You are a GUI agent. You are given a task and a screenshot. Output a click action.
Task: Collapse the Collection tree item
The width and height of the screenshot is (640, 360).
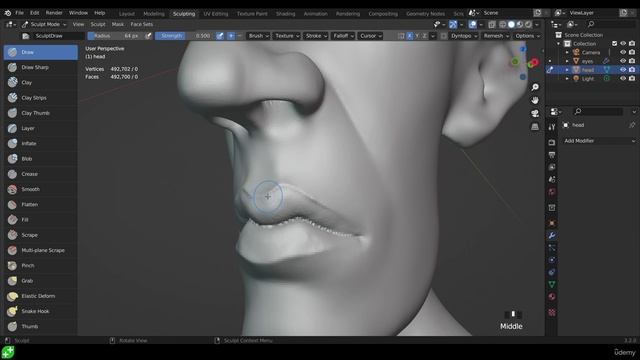558,44
